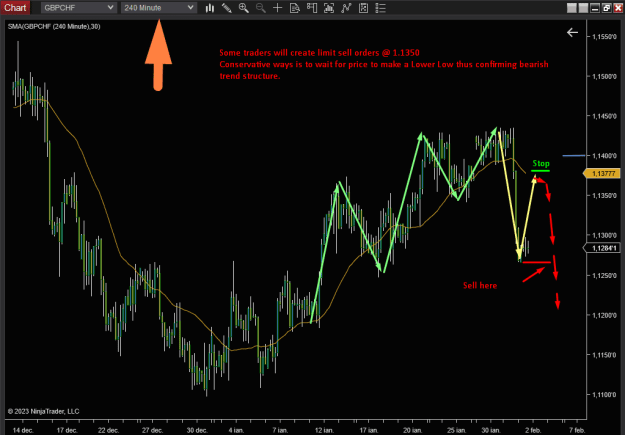Open the 240 Minute interval dropdown
Image resolution: width=625 pixels, height=435 pixels.
coord(159,8)
